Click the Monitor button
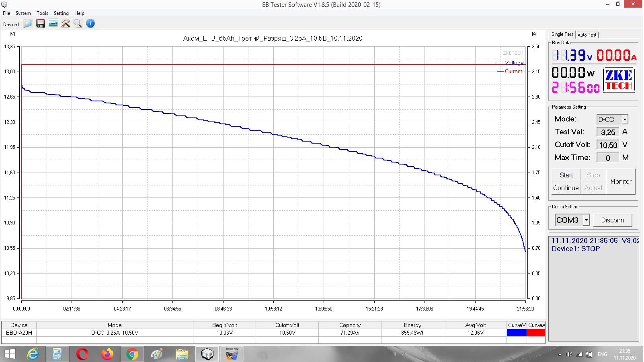The image size is (644, 362). coord(621,182)
